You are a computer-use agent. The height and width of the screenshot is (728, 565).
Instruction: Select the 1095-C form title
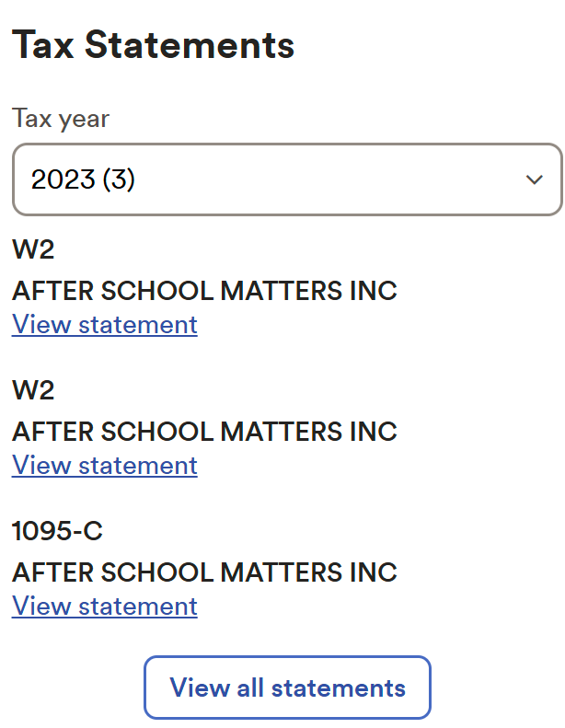(57, 531)
